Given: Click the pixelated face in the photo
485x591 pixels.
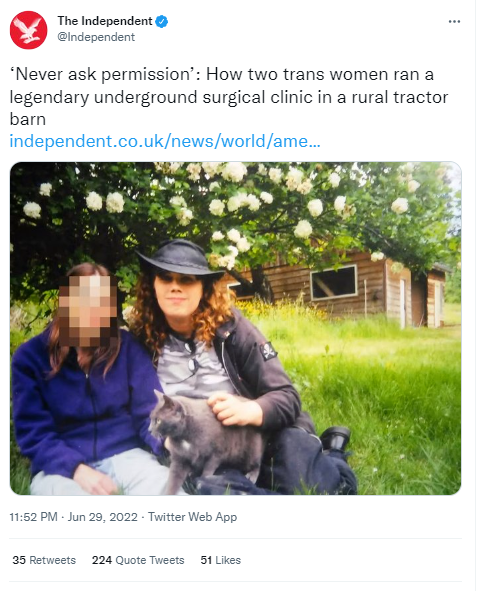Looking at the screenshot, I should (x=88, y=311).
